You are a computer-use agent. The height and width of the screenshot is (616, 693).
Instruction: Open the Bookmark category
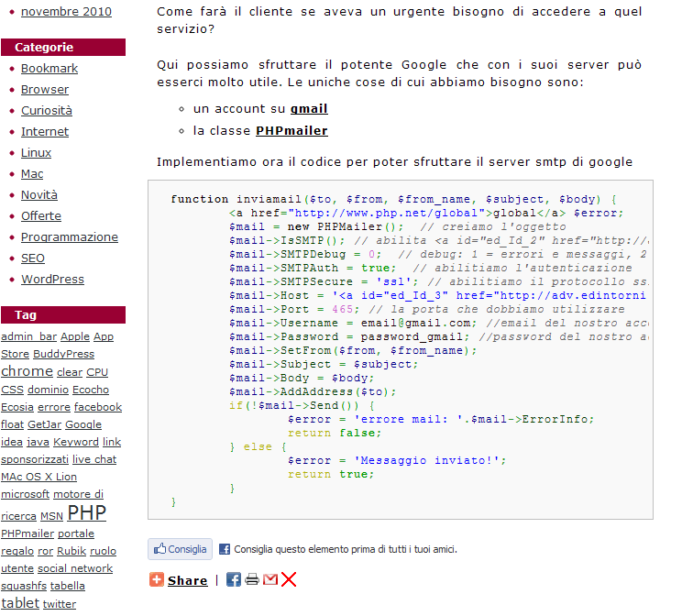tap(49, 69)
